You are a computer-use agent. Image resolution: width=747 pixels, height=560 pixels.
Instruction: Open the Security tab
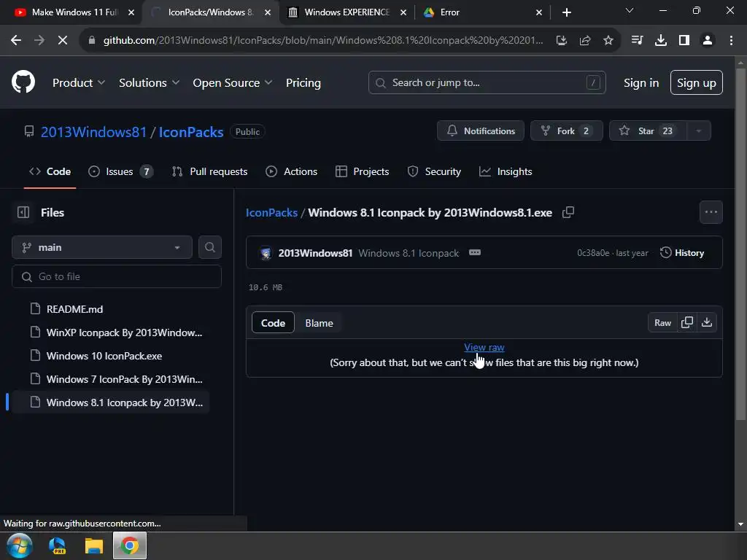pyautogui.click(x=434, y=171)
